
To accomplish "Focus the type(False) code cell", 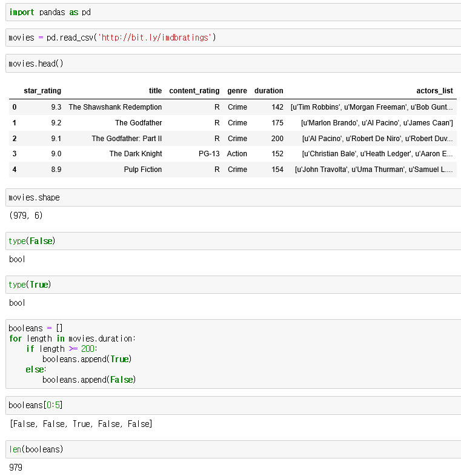I will [233, 241].
